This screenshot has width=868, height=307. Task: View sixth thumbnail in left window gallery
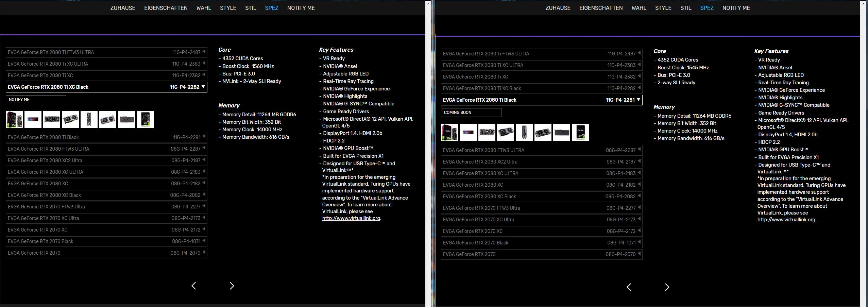108,120
